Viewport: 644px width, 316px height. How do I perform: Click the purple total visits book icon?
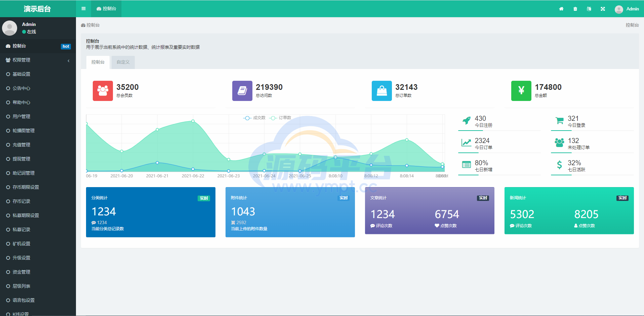coord(242,91)
